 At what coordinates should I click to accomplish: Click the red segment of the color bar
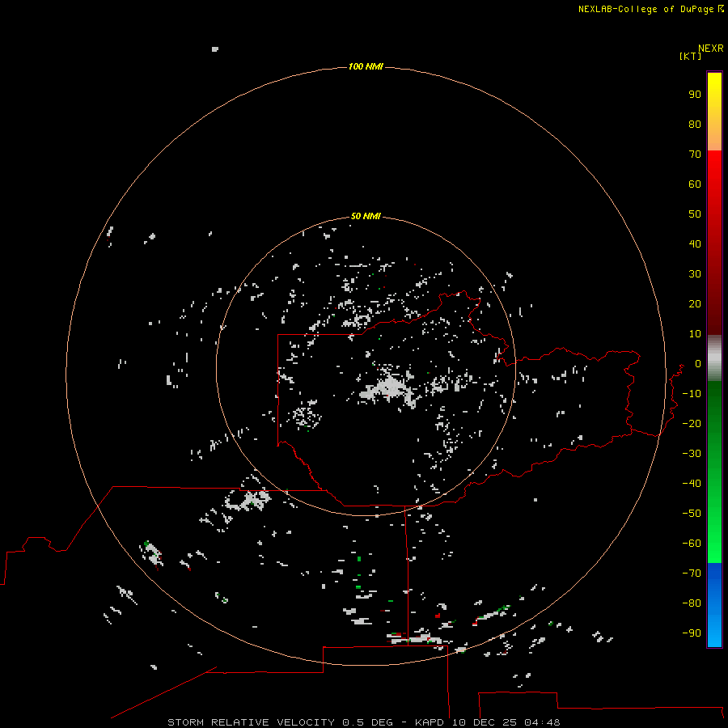714,243
